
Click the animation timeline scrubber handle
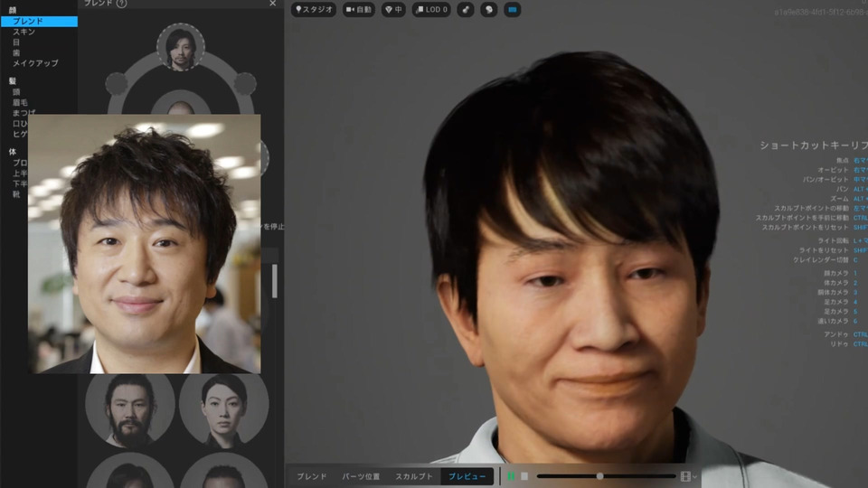599,476
